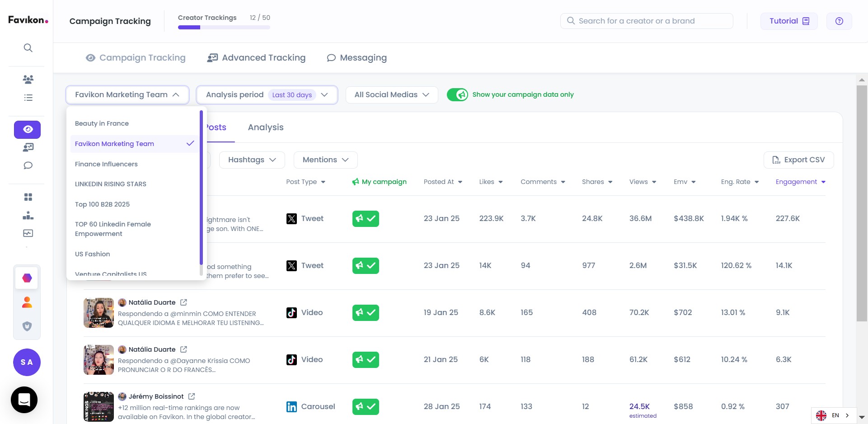868x424 pixels.
Task: Sort by Posted At column
Action: point(443,182)
